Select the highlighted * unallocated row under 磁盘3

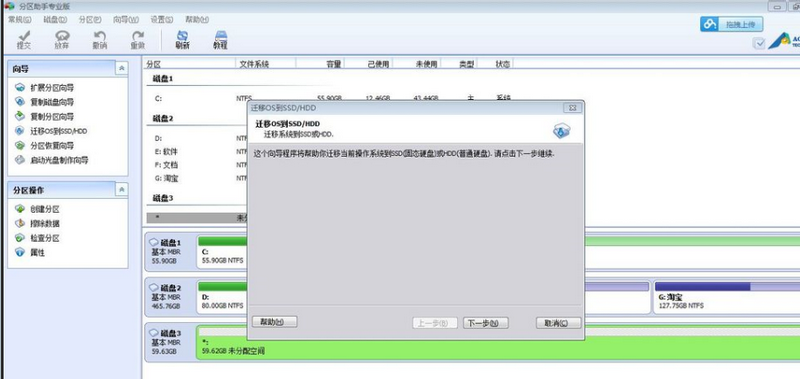[x=196, y=218]
